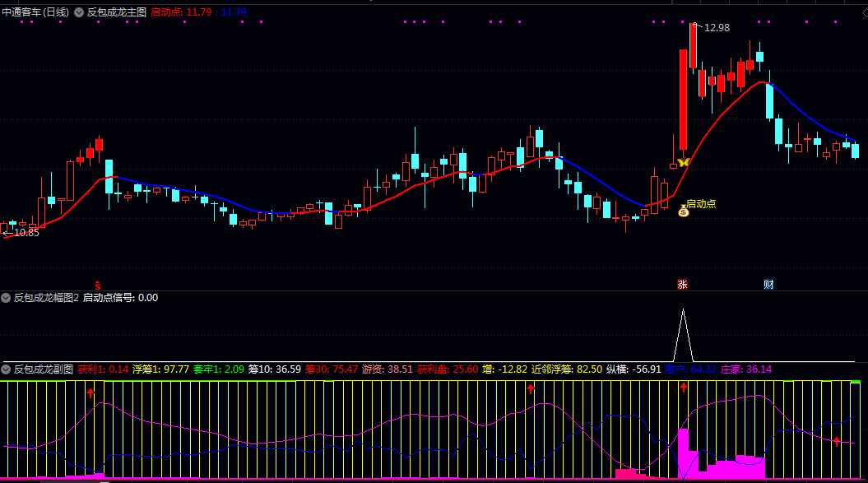Click the 12.98 high price label
868x483 pixels.
tap(716, 28)
